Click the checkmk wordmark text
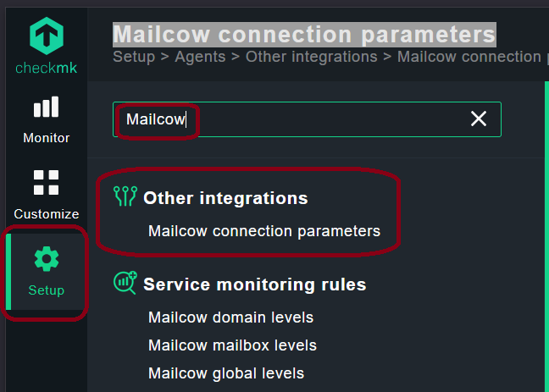The height and width of the screenshot is (392, 549). 47,68
